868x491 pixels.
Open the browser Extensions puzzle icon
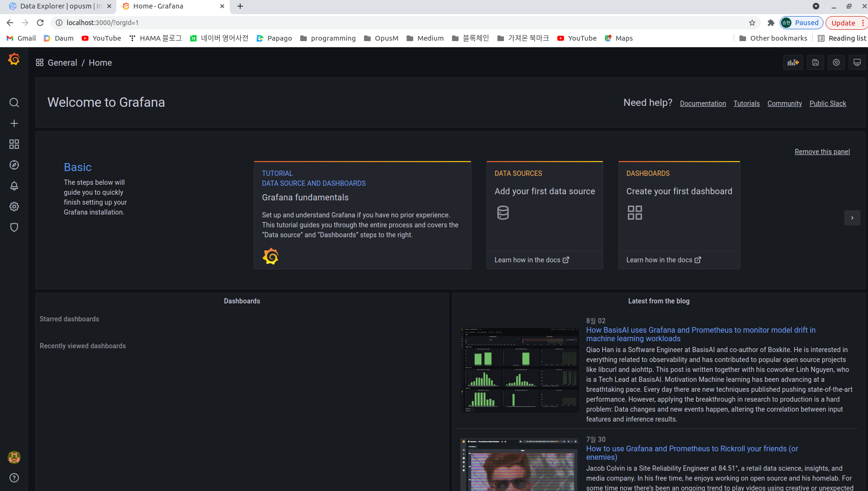tap(771, 23)
